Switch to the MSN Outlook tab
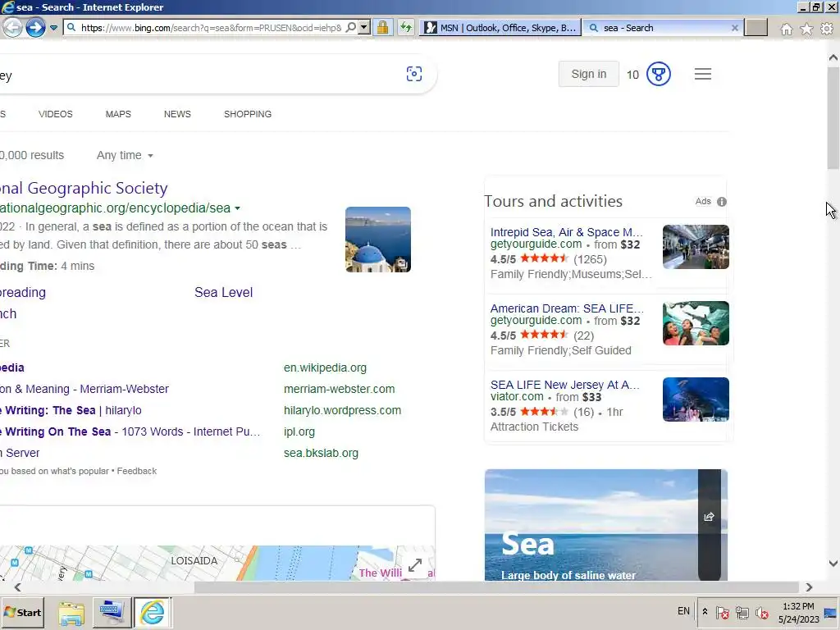 click(x=500, y=28)
